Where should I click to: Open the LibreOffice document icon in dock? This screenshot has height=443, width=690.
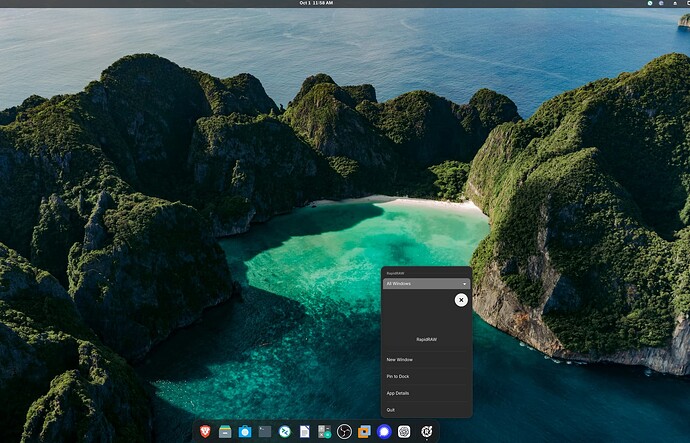point(305,432)
